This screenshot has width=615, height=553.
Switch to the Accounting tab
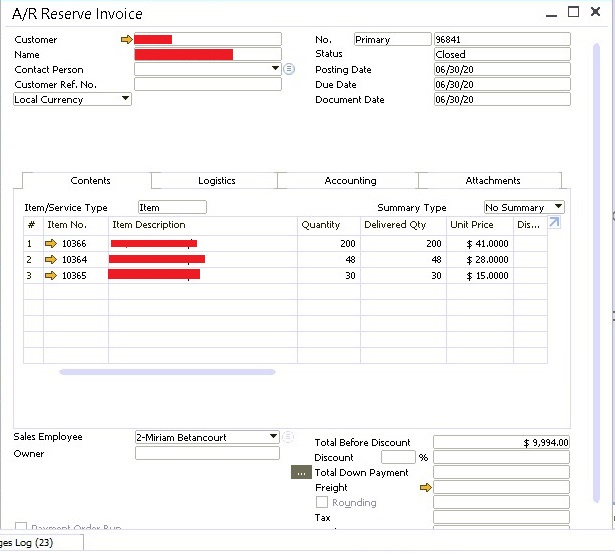pyautogui.click(x=350, y=181)
